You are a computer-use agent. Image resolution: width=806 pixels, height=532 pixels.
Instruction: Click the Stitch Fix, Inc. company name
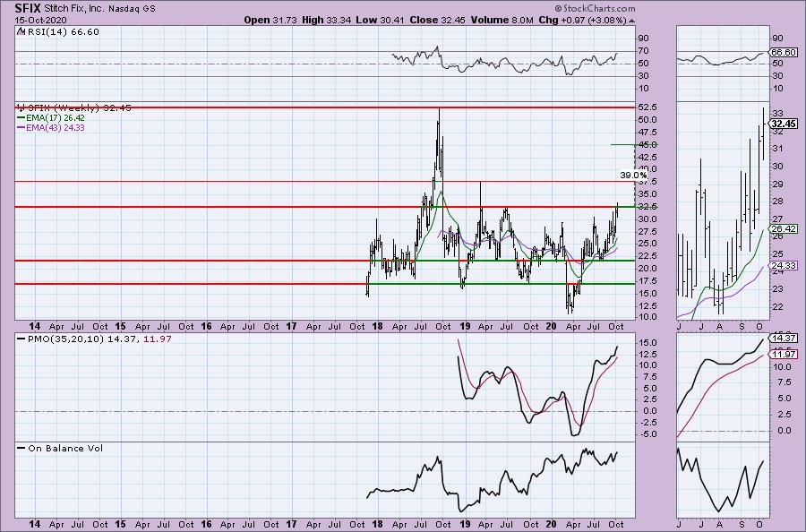coord(74,9)
